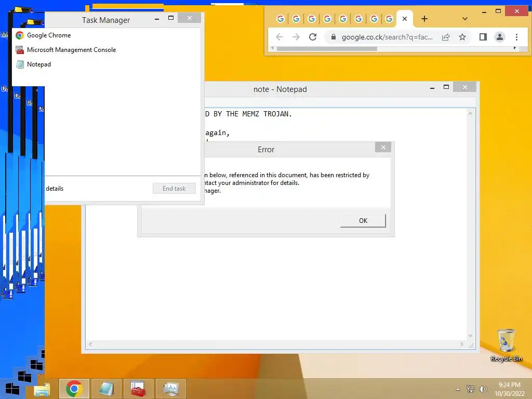Click OK in the Error dialog

(363, 220)
